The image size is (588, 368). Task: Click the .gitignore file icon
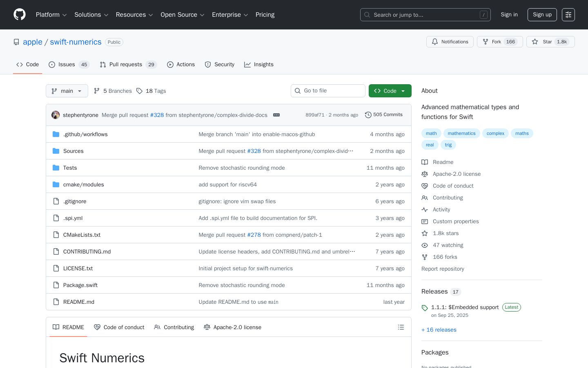[56, 201]
